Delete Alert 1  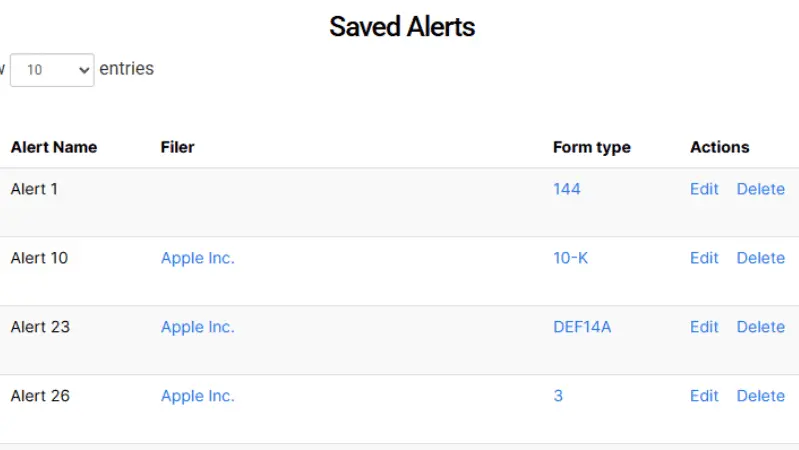(760, 189)
